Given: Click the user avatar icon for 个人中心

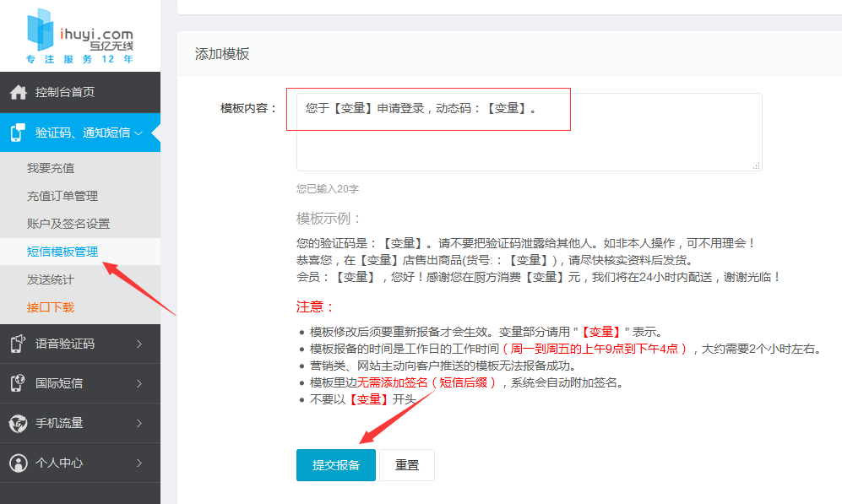Looking at the screenshot, I should pyautogui.click(x=19, y=463).
